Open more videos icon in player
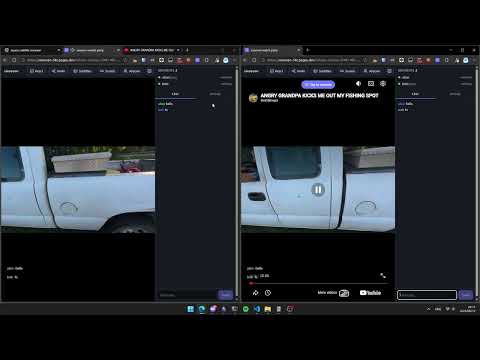The width and height of the screenshot is (480, 360). [344, 293]
